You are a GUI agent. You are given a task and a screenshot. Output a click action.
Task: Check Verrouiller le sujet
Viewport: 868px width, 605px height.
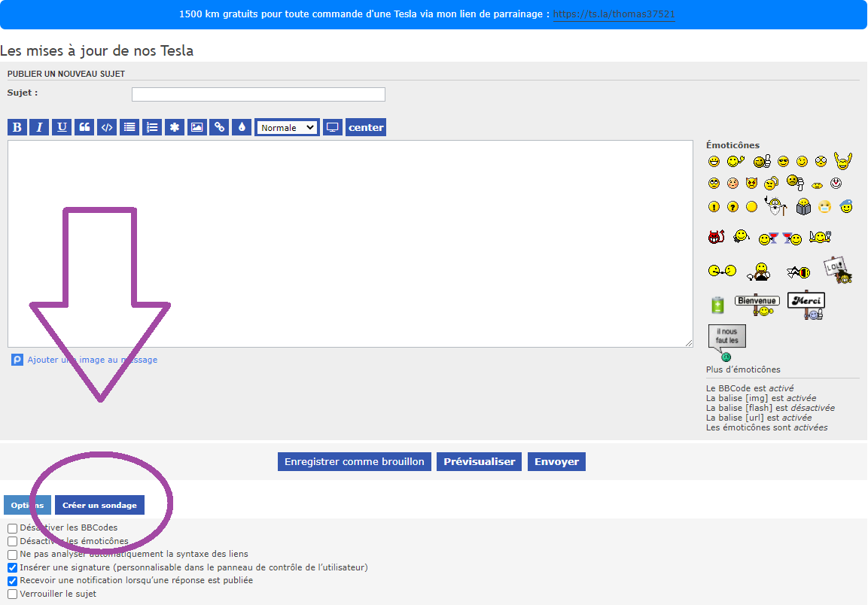[12, 594]
